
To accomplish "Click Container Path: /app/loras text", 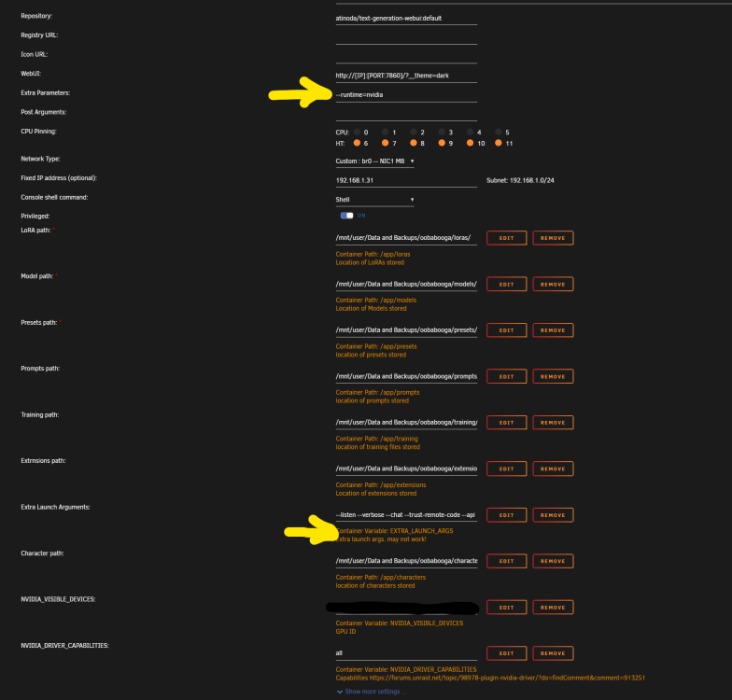I will tap(373, 254).
